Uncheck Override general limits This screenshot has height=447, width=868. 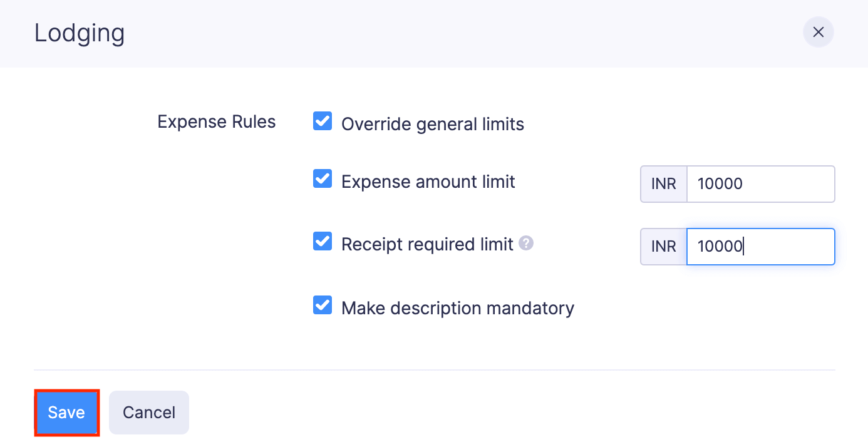tap(322, 120)
